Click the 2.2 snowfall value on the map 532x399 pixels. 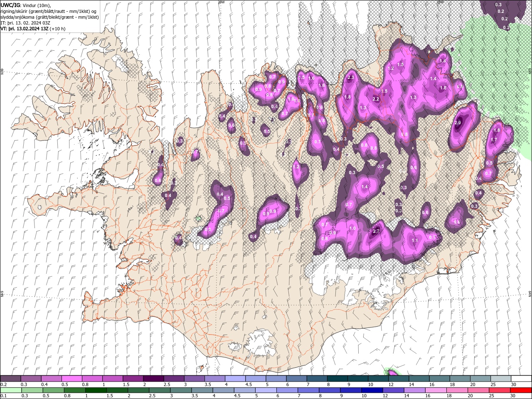click(x=376, y=99)
